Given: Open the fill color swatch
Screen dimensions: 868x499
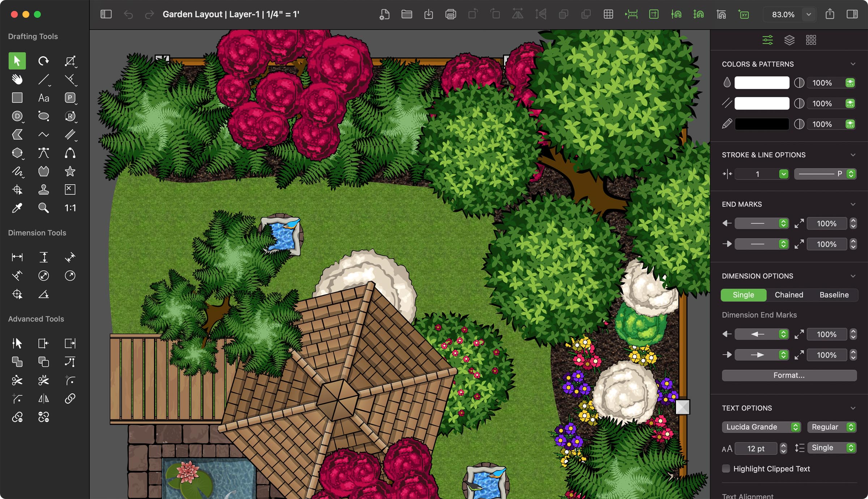Looking at the screenshot, I should tap(762, 83).
